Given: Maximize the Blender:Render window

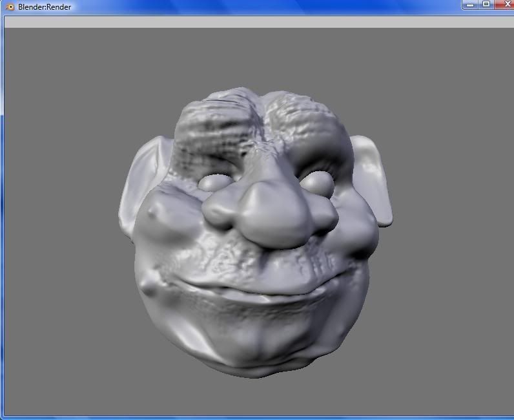Looking at the screenshot, I should pos(486,5).
